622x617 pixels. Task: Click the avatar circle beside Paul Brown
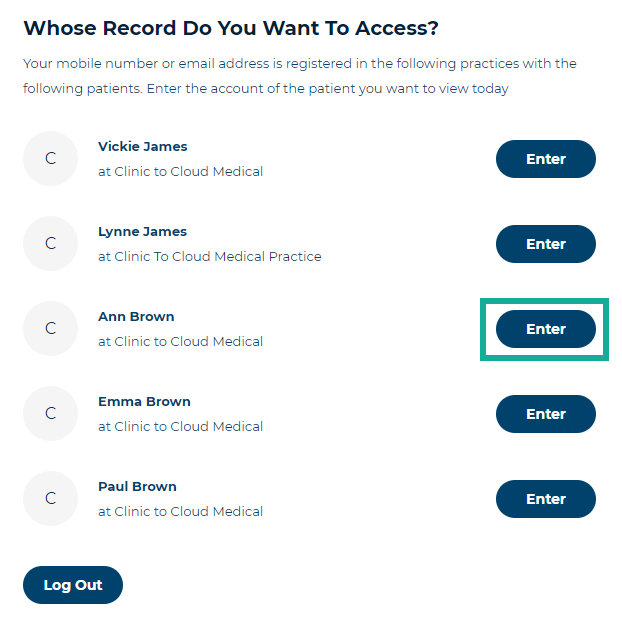[x=50, y=499]
